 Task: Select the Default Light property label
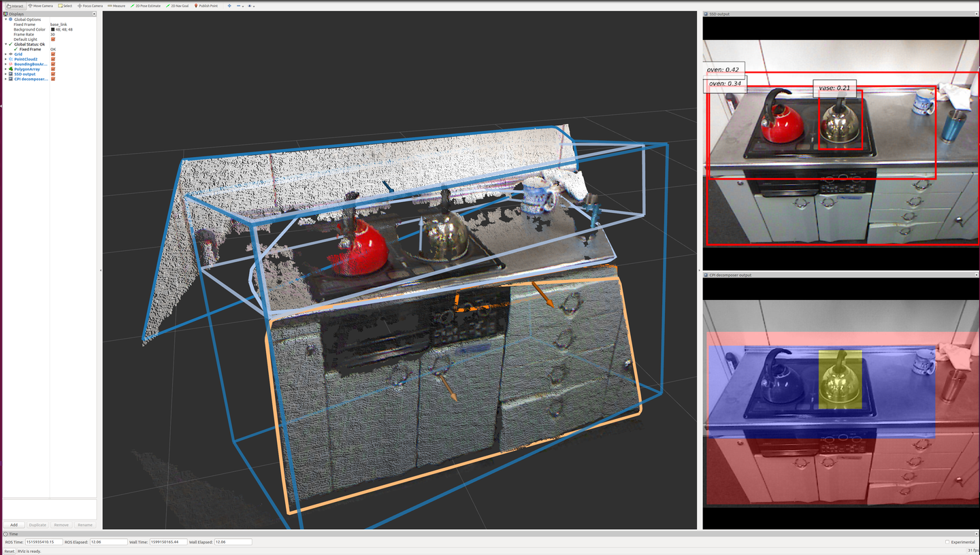(x=25, y=39)
